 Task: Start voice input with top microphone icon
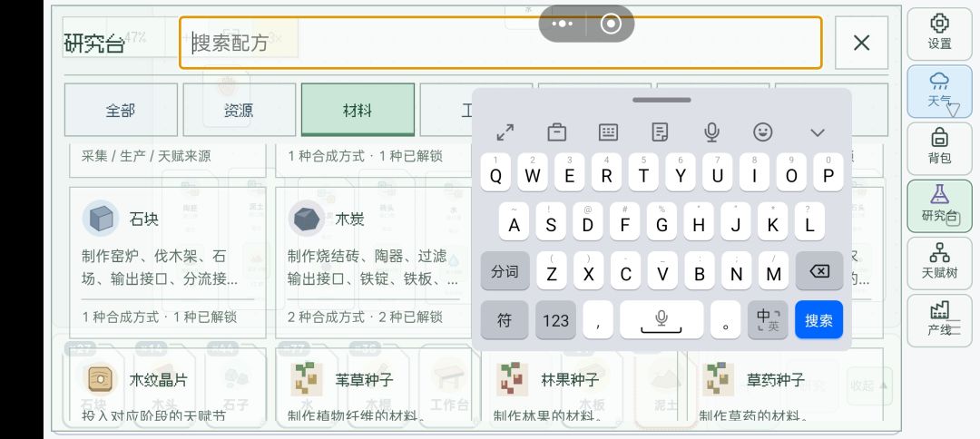tap(711, 132)
